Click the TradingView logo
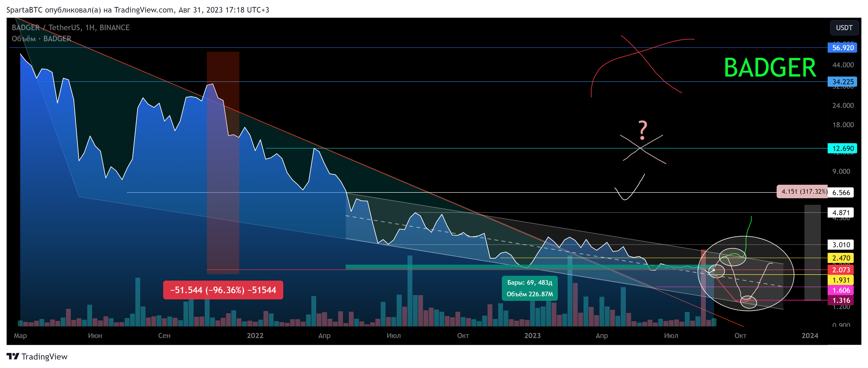The height and width of the screenshot is (368, 868). 37,357
